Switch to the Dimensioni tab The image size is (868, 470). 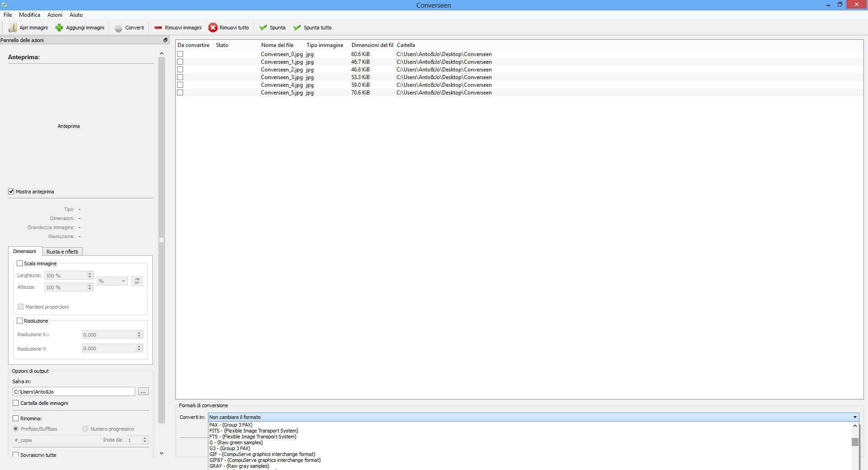pos(25,251)
